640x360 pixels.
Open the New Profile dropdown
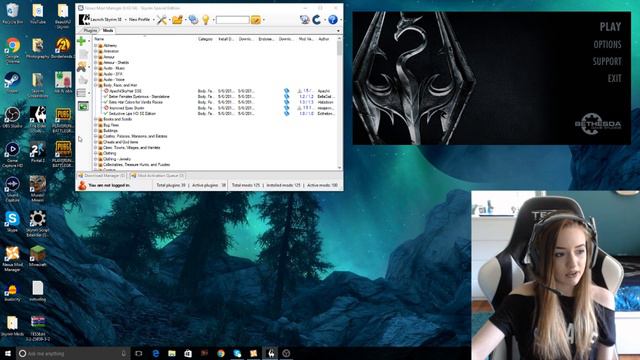pyautogui.click(x=141, y=20)
